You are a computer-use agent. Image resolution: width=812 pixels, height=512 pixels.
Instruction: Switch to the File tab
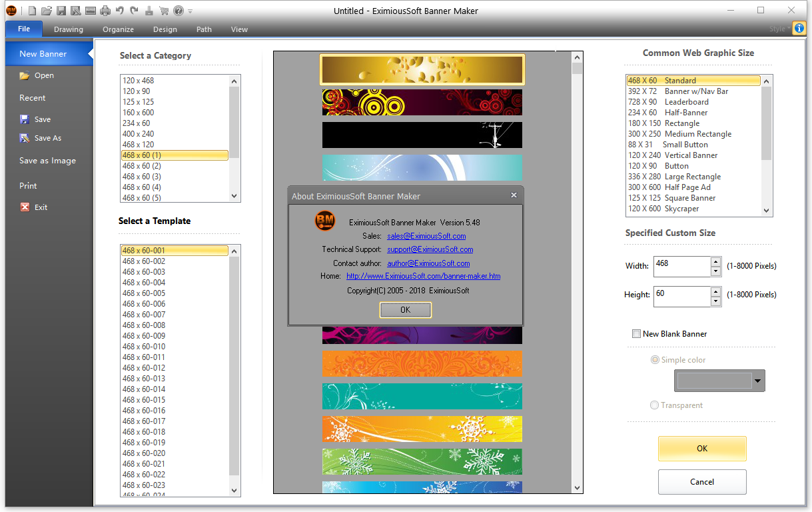[x=24, y=29]
